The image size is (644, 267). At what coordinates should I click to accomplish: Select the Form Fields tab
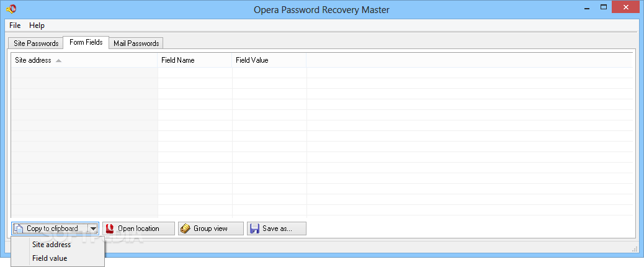pos(86,42)
